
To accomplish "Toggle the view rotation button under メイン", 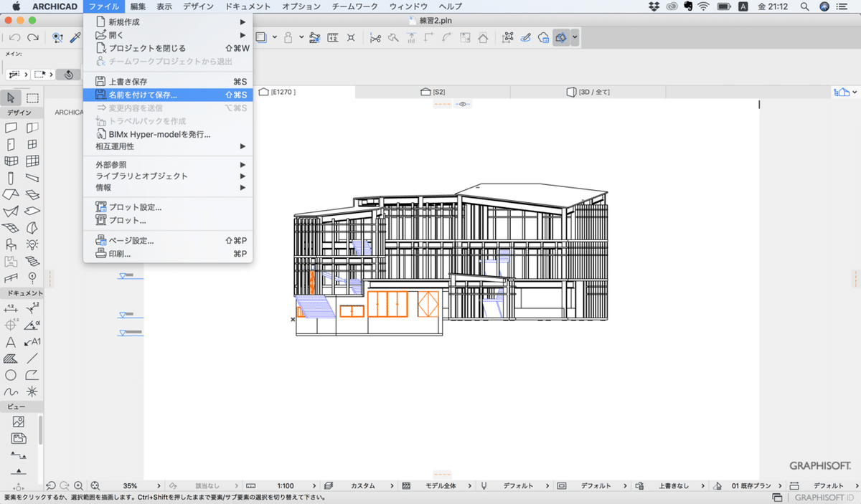I will 68,75.
